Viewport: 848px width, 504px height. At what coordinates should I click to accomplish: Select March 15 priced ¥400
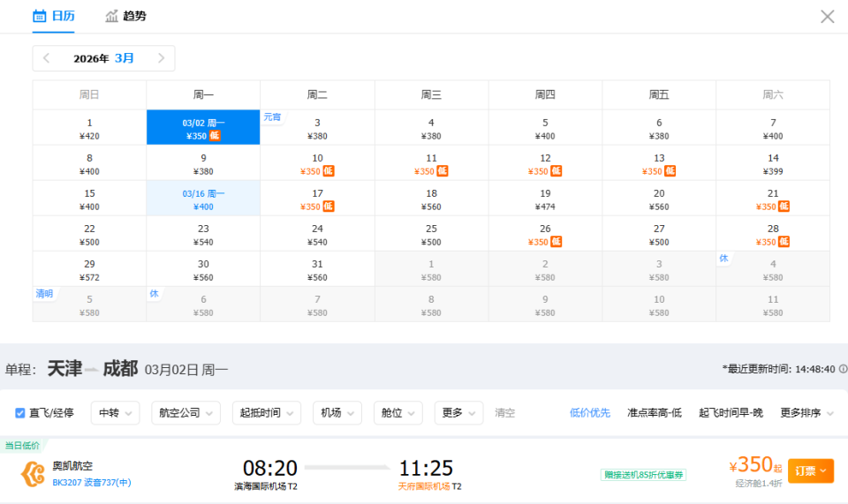tap(89, 199)
